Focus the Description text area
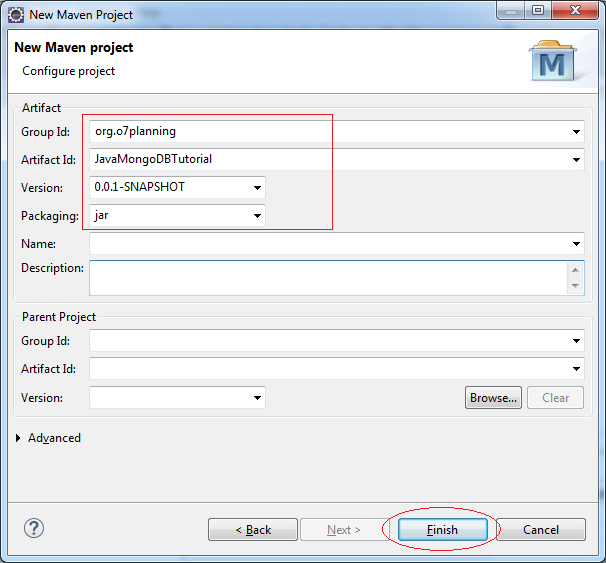Image resolution: width=606 pixels, height=563 pixels. tap(329, 278)
